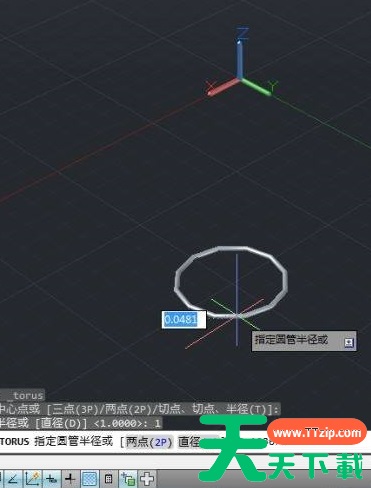Viewport: 371px width, 488px height.
Task: Click history line containing 三点(3P)
Action: (140, 409)
